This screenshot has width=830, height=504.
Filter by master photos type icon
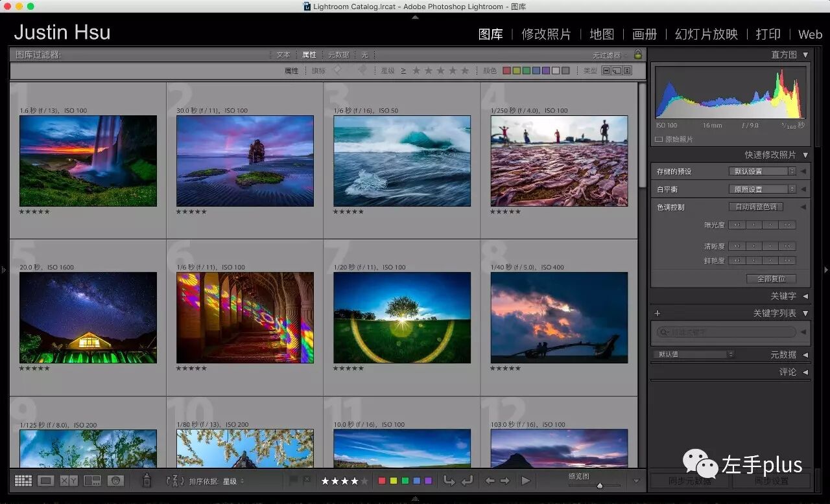(606, 71)
